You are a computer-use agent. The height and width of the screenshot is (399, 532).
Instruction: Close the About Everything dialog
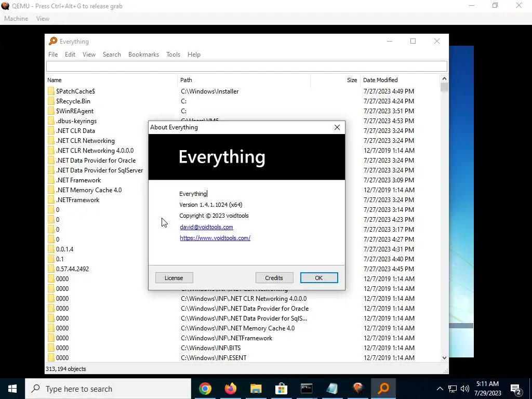337,127
